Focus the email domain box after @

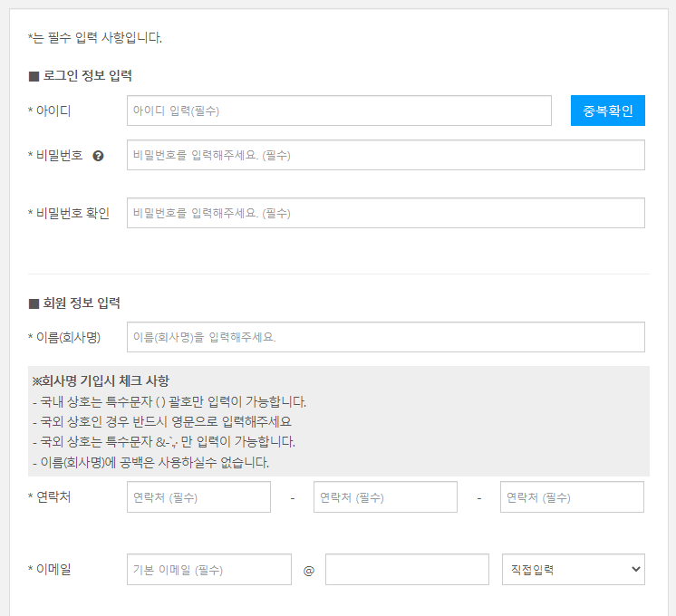[404, 570]
